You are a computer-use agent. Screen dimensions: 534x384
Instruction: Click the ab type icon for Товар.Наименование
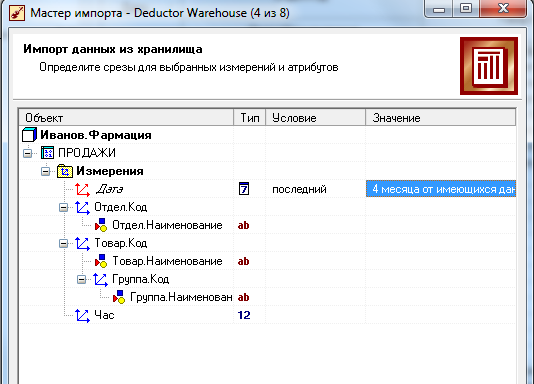[244, 261]
